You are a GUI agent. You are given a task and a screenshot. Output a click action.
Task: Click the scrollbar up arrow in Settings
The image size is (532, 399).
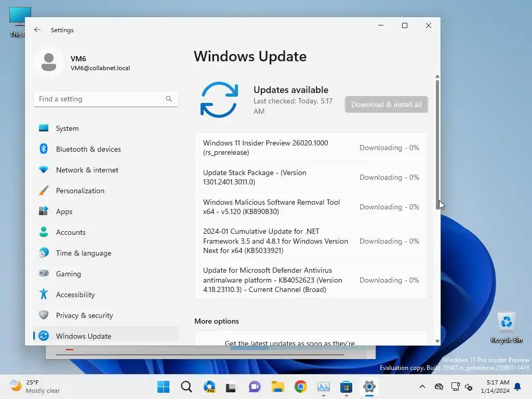(x=437, y=77)
